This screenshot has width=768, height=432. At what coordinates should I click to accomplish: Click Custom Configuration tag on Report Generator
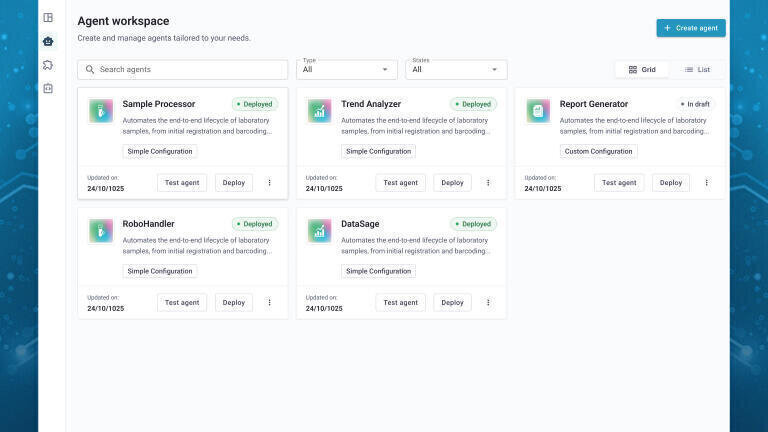(598, 151)
